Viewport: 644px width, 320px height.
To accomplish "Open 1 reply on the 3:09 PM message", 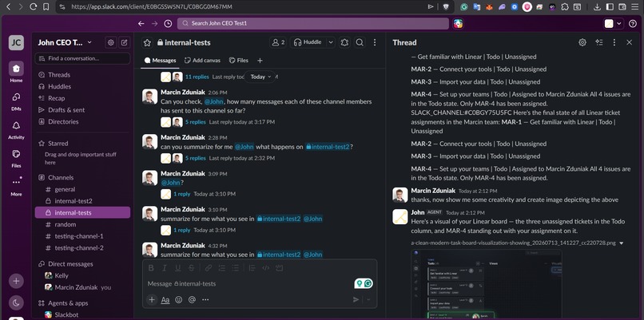I will 181,194.
